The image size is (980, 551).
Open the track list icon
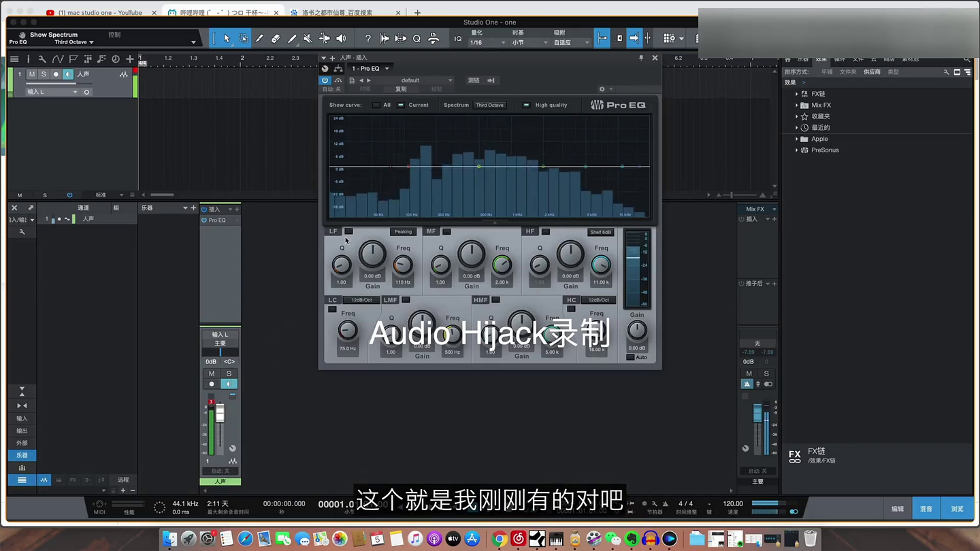(14, 59)
